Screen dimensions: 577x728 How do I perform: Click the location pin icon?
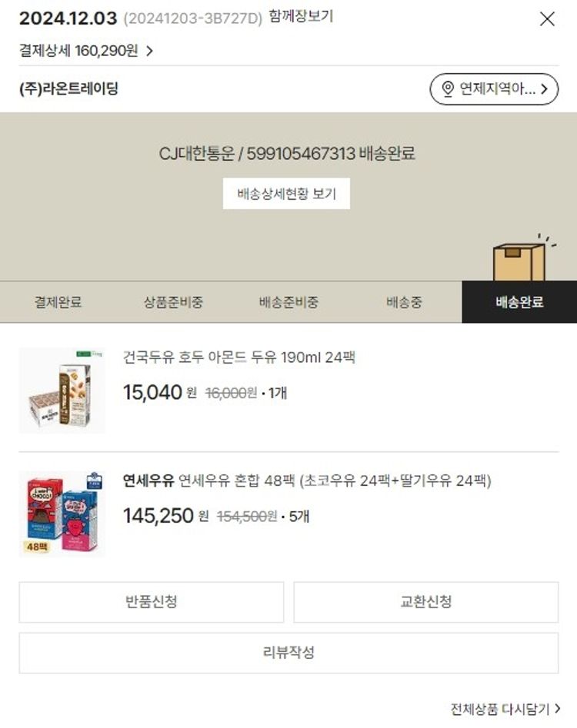point(448,88)
